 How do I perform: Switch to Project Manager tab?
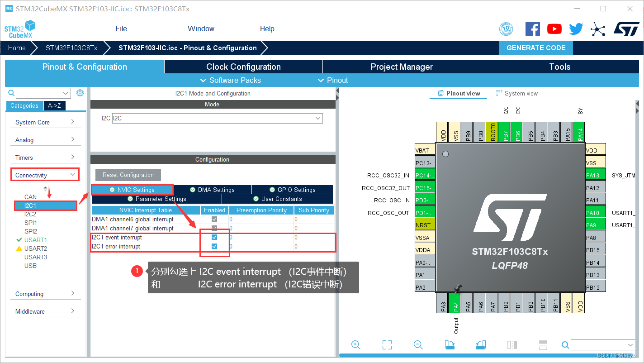tap(402, 67)
